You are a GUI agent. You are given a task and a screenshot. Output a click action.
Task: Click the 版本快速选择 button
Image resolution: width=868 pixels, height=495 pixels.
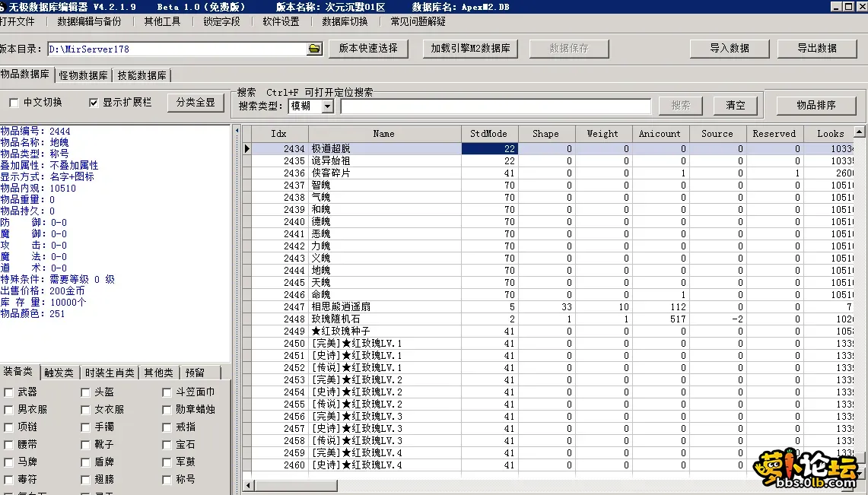pyautogui.click(x=368, y=49)
